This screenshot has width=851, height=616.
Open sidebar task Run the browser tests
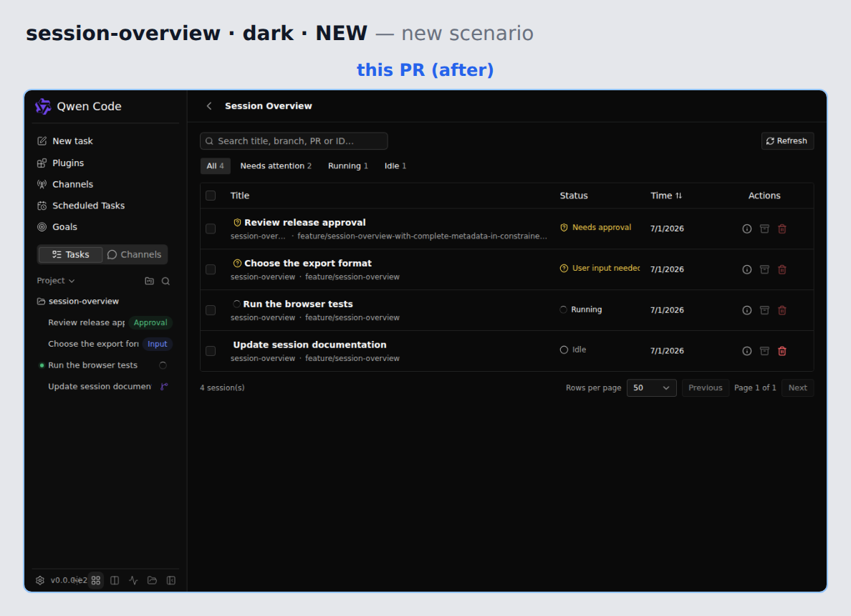click(106, 365)
